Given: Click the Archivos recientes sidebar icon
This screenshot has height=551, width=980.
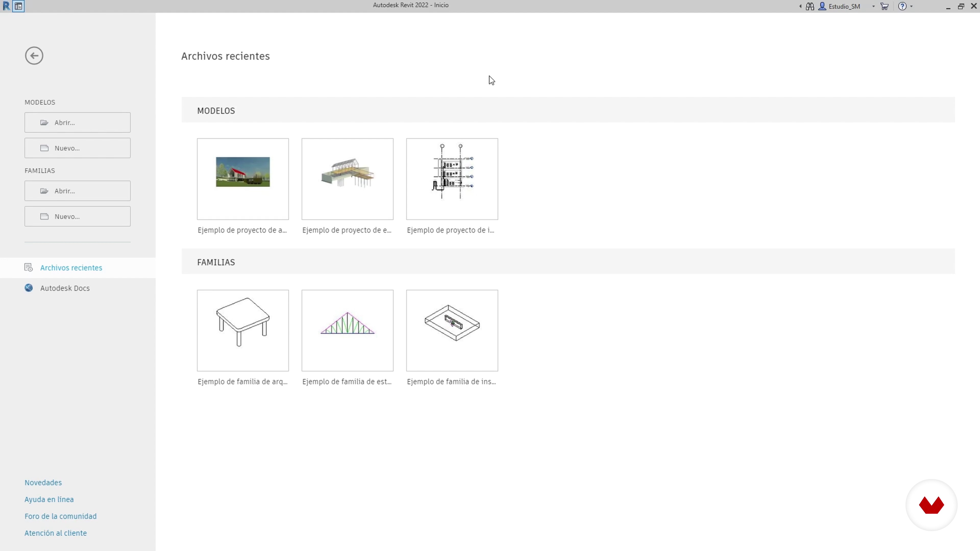Looking at the screenshot, I should point(29,267).
